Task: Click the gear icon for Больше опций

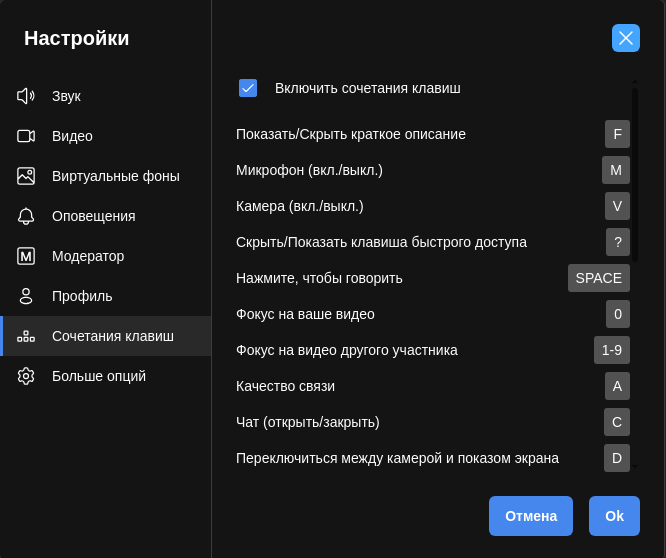Action: coord(26,376)
